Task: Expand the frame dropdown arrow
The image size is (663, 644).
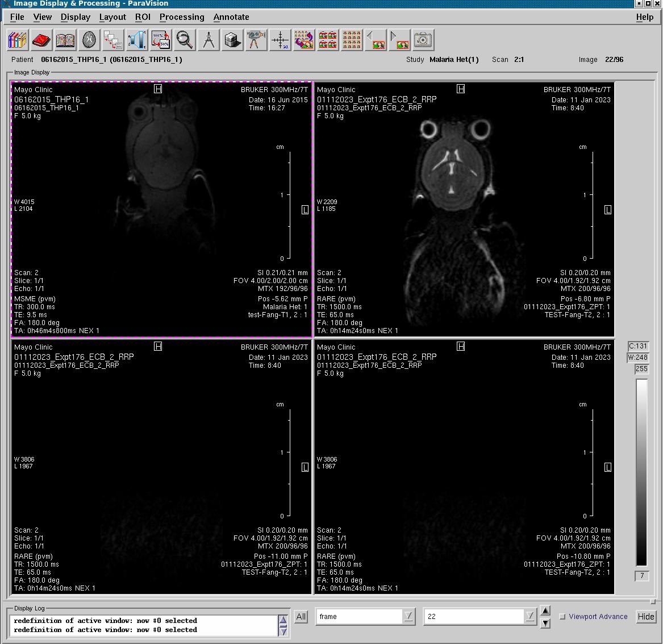Action: [408, 617]
